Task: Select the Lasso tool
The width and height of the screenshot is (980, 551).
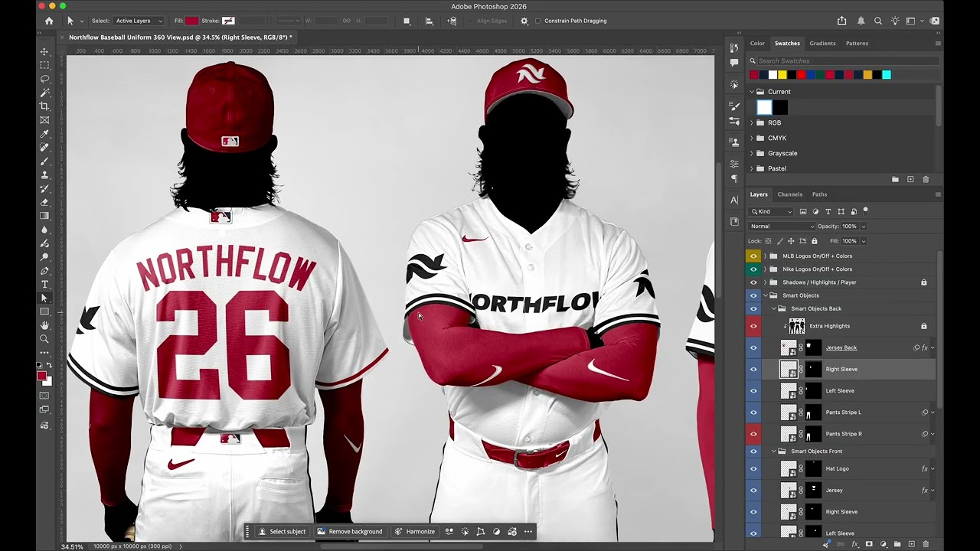Action: click(44, 79)
